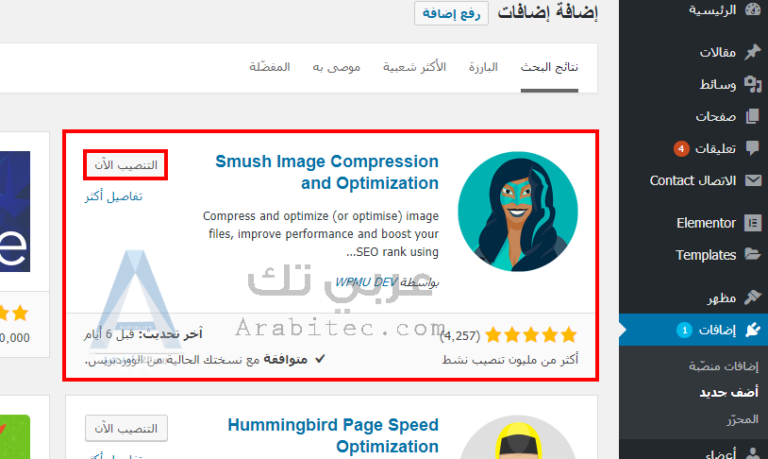Install Smush with التنصيب الآن button
768x459 pixels.
pyautogui.click(x=126, y=165)
